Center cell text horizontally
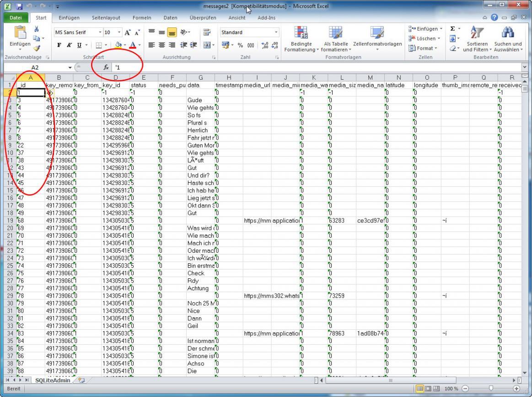Image resolution: width=532 pixels, height=397 pixels. coord(162,45)
